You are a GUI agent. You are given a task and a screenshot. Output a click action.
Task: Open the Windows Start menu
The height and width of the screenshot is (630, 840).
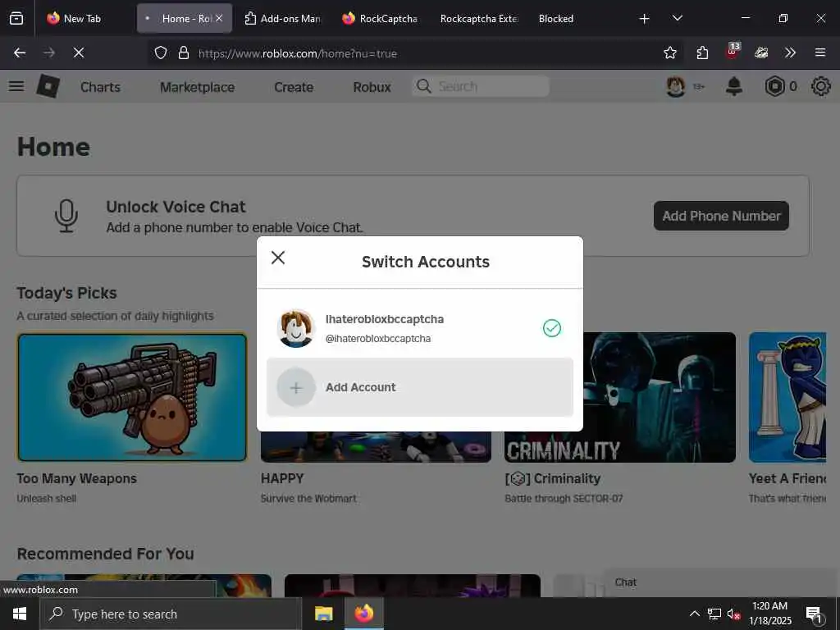tap(20, 614)
